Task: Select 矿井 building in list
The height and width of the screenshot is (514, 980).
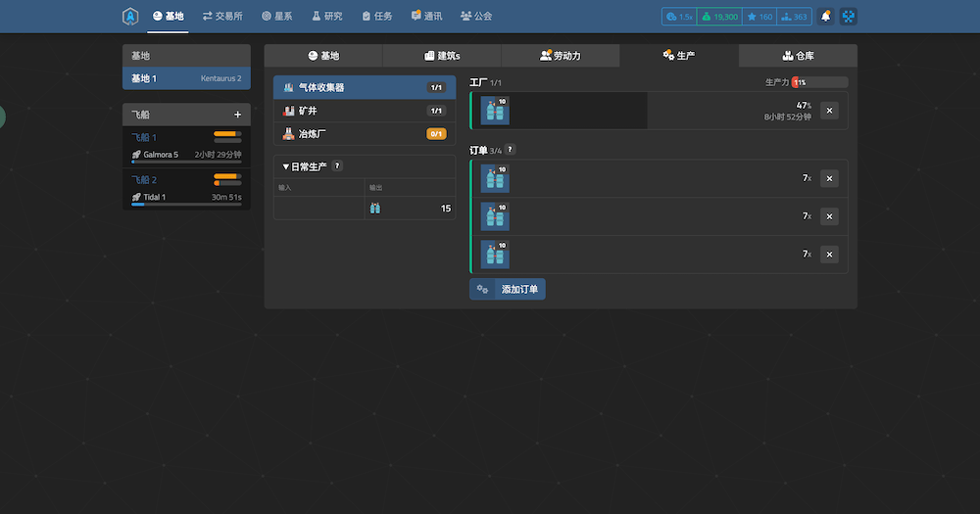Action: [364, 111]
